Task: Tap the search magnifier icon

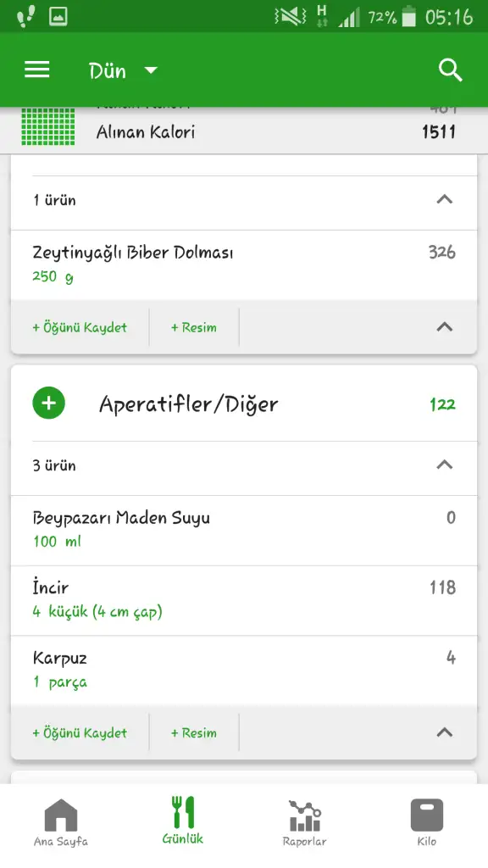Action: point(450,70)
